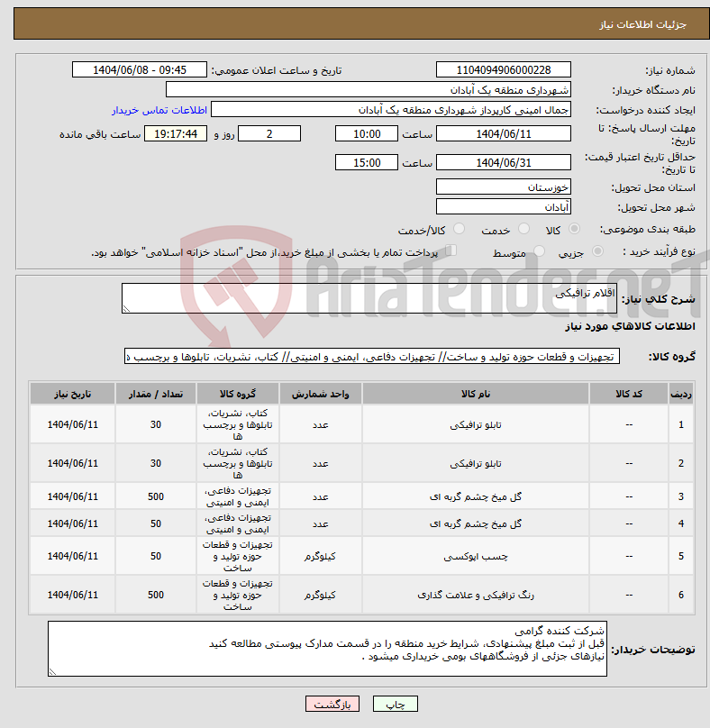This screenshot has width=710, height=728.
Task: Click the ردیف column header
Action: [681, 394]
